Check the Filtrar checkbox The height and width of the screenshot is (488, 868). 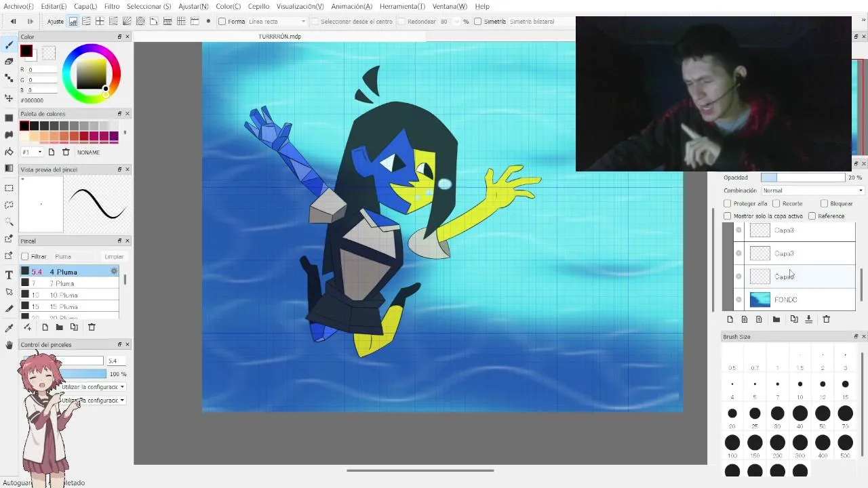25,257
